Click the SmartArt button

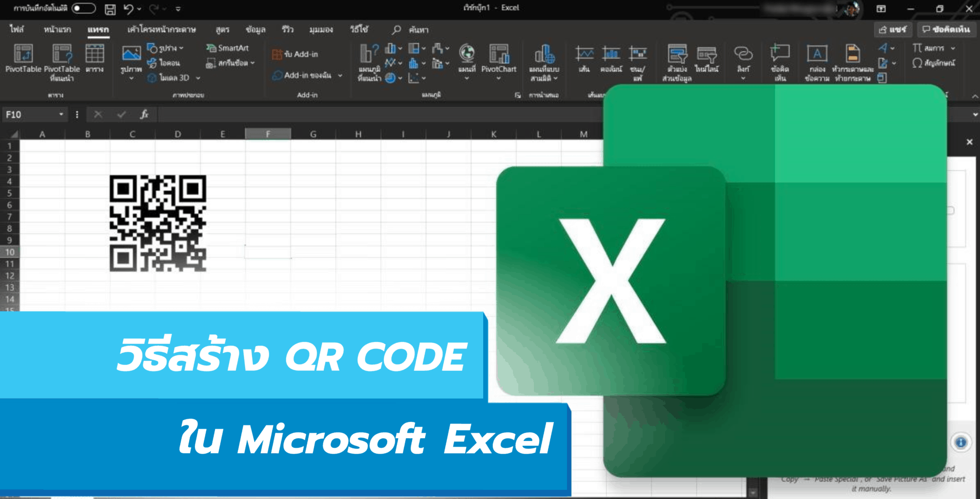(x=227, y=48)
